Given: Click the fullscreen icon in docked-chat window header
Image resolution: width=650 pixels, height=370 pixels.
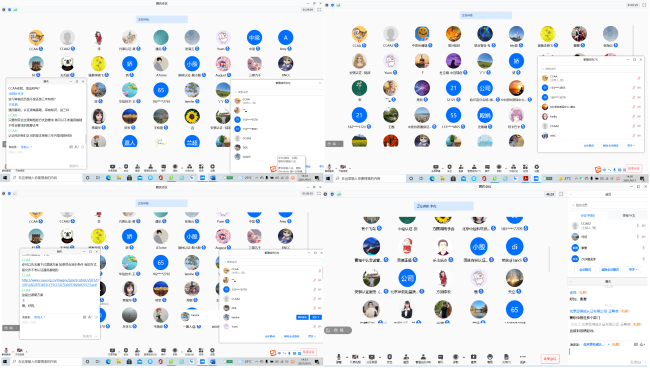Looking at the screenshot, I should pyautogui.click(x=561, y=194).
